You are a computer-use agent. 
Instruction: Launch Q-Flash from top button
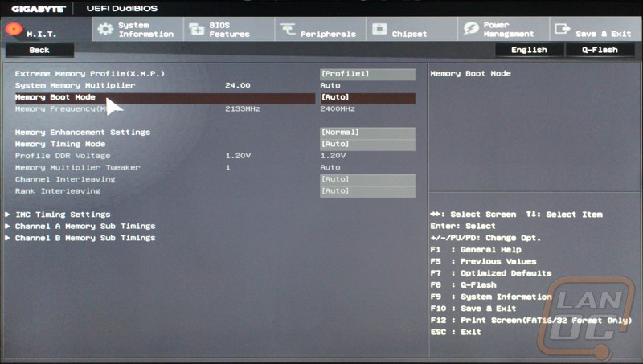click(x=600, y=50)
